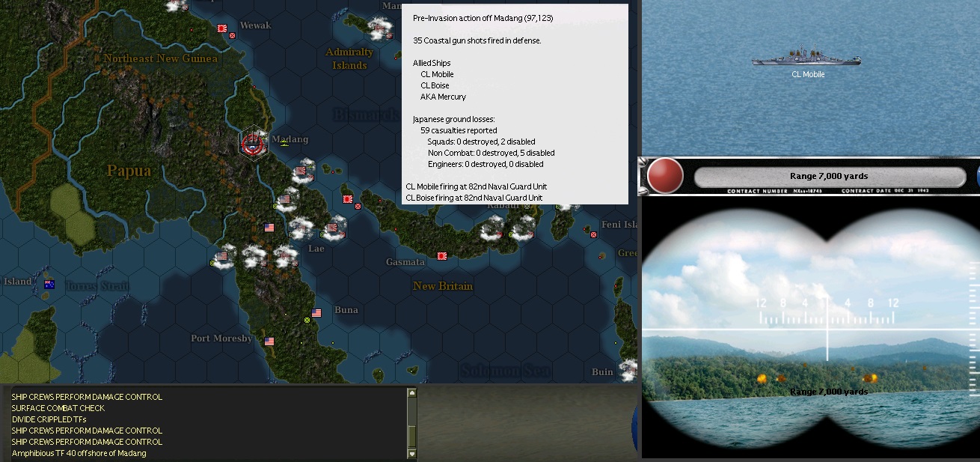
Task: Click the 'Lae' map label
Action: 316,249
